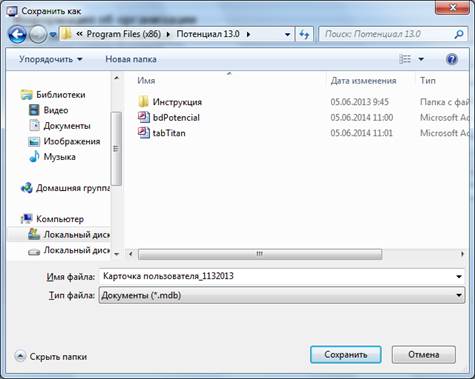Viewport: 475px width, 379px height.
Task: Open recent locations dropdown beside Forward arrow
Action: pyautogui.click(x=53, y=35)
